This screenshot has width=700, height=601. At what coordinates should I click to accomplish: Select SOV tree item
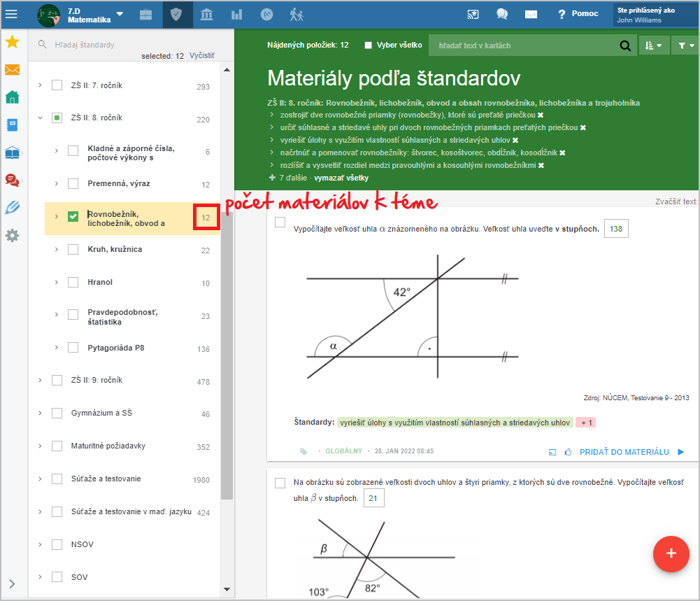pos(79,577)
